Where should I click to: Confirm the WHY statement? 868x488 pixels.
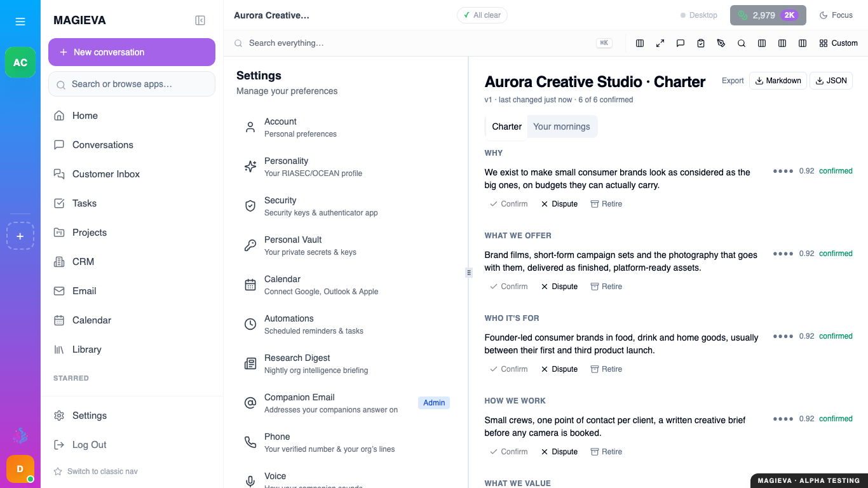click(x=509, y=204)
